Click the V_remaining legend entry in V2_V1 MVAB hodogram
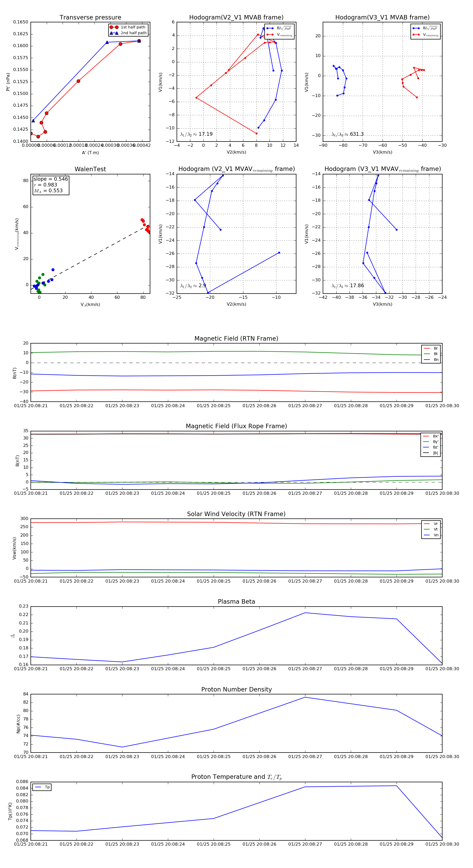Image resolution: width=473 pixels, height=868 pixels. [279, 35]
